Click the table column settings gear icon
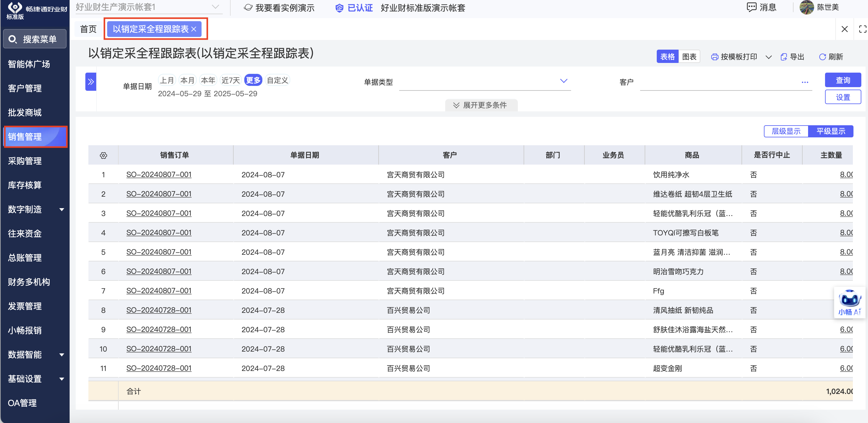868x423 pixels. point(104,155)
